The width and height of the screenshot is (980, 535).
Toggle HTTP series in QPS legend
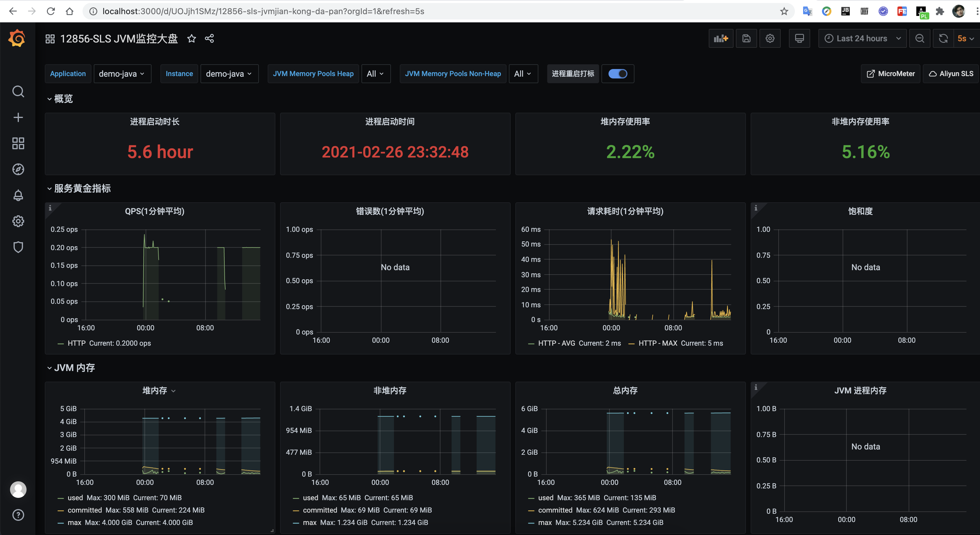(76, 343)
